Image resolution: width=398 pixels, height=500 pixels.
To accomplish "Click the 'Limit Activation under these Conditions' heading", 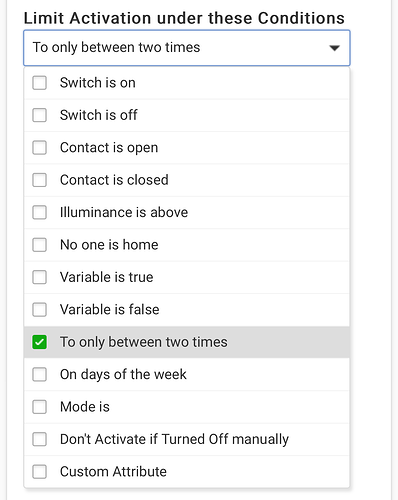I will click(x=184, y=18).
